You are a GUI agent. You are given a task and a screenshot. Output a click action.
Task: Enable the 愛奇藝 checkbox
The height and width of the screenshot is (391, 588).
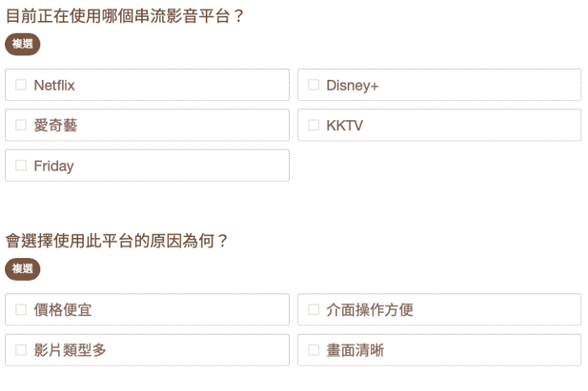(21, 125)
